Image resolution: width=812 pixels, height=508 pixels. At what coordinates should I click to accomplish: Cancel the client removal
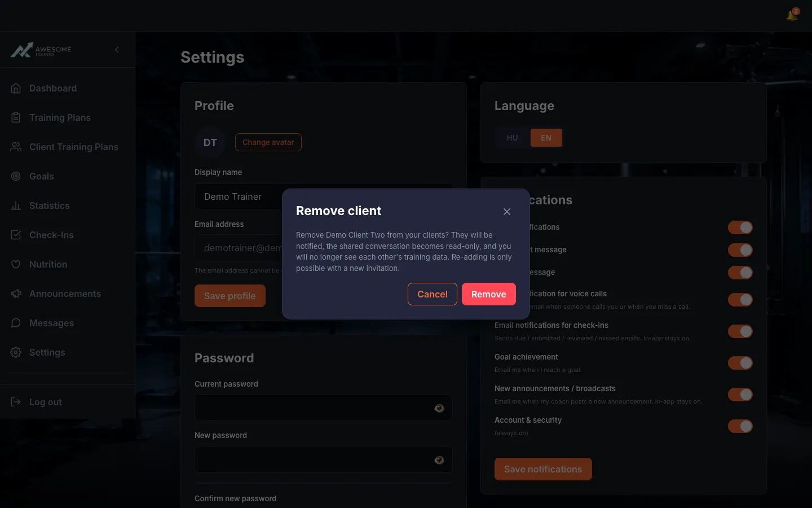pyautogui.click(x=433, y=294)
